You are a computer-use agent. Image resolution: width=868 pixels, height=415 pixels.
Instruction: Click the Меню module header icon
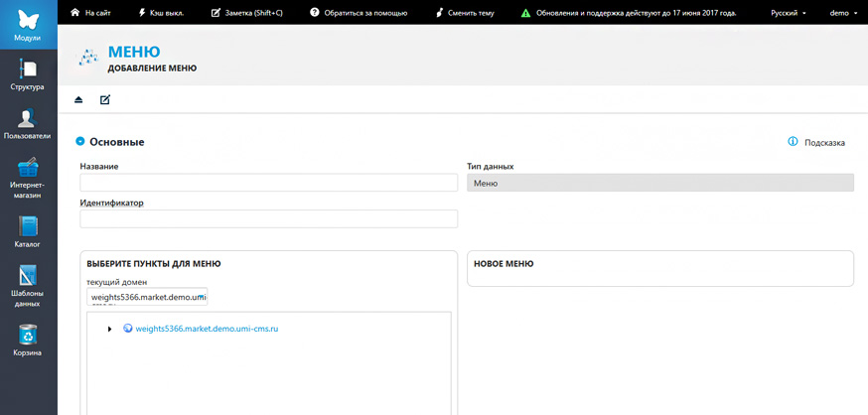86,58
